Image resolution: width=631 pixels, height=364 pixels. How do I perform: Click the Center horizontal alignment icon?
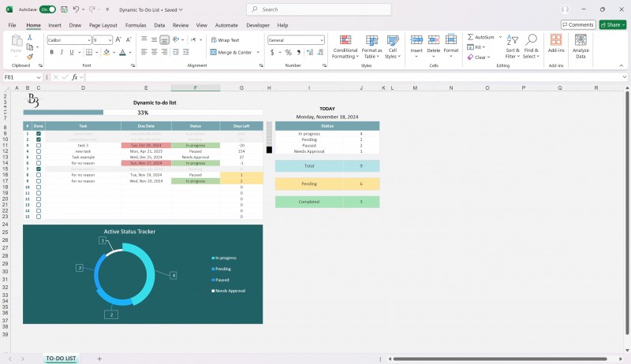[x=154, y=52]
